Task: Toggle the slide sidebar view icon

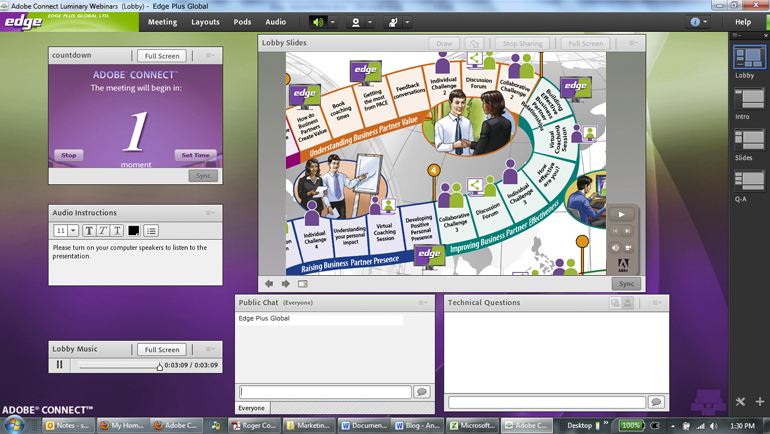Action: point(302,284)
